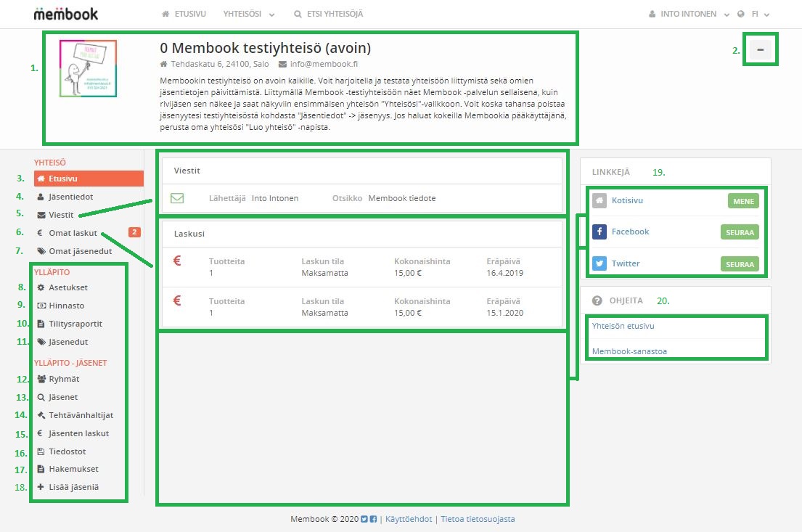Image resolution: width=802 pixels, height=532 pixels.
Task: Expand the Into Intonen user menu arrow
Action: coord(727,15)
